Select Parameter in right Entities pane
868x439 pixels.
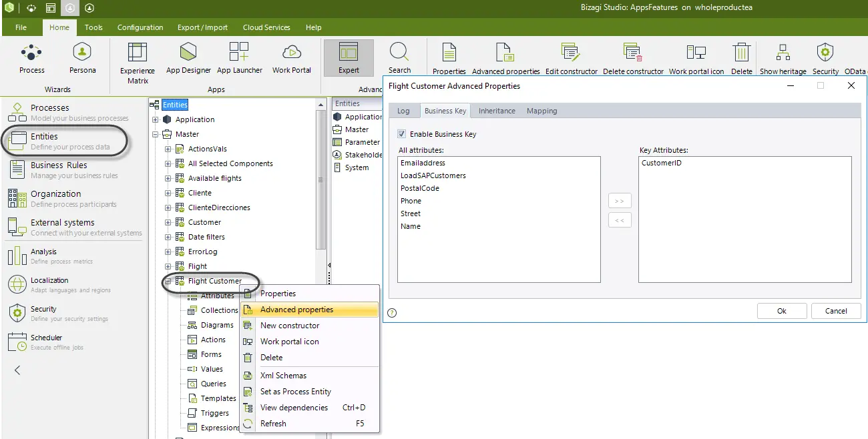click(x=362, y=142)
